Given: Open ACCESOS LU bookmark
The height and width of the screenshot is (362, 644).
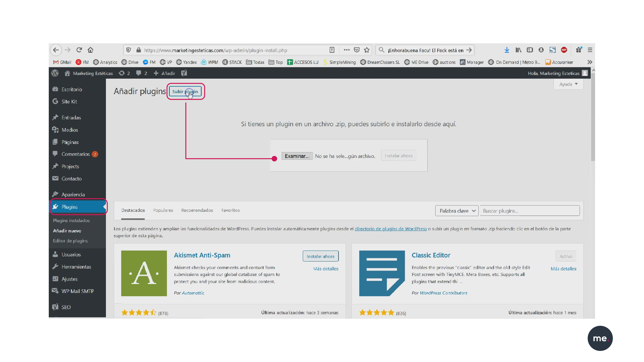Looking at the screenshot, I should (303, 62).
